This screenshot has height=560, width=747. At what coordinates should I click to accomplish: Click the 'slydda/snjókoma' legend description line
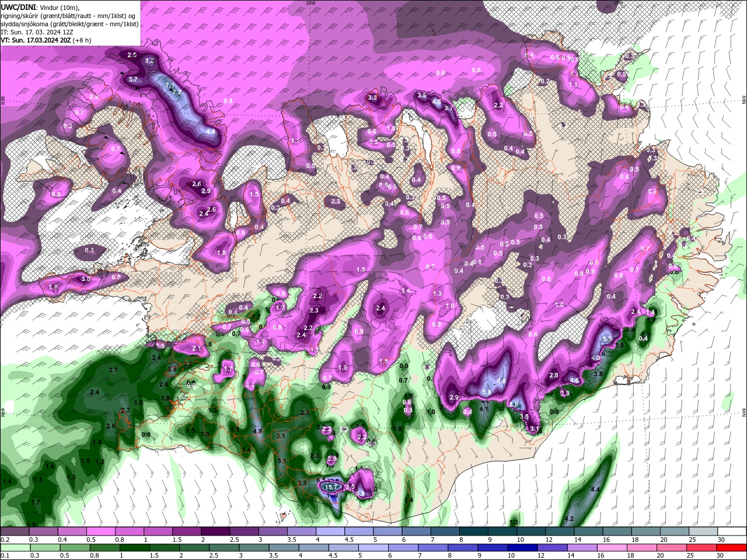click(69, 24)
